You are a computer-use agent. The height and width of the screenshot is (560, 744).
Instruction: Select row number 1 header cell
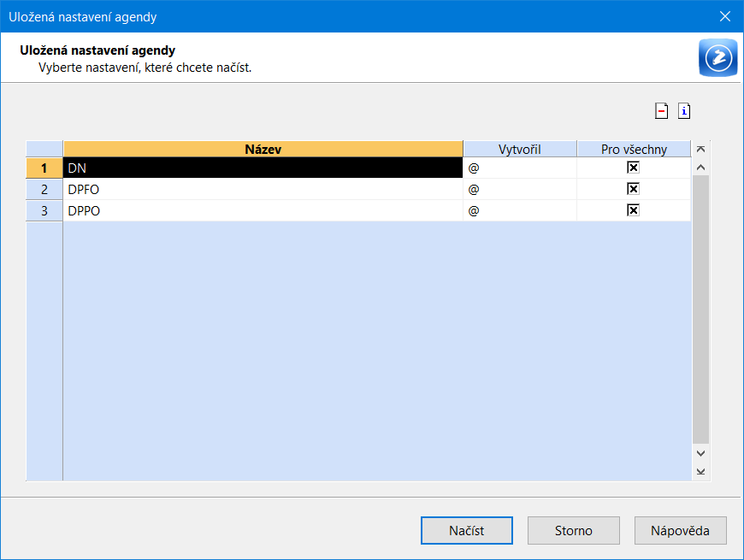[44, 168]
